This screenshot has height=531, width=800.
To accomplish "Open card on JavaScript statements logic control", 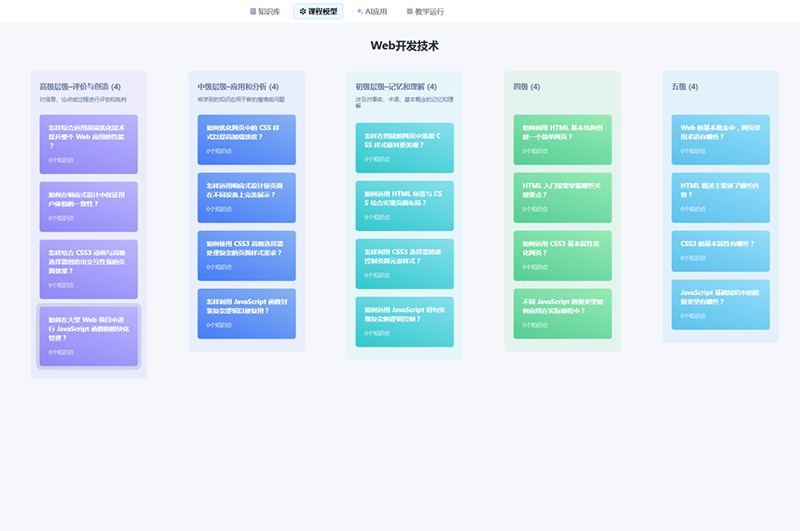I will pos(404,321).
